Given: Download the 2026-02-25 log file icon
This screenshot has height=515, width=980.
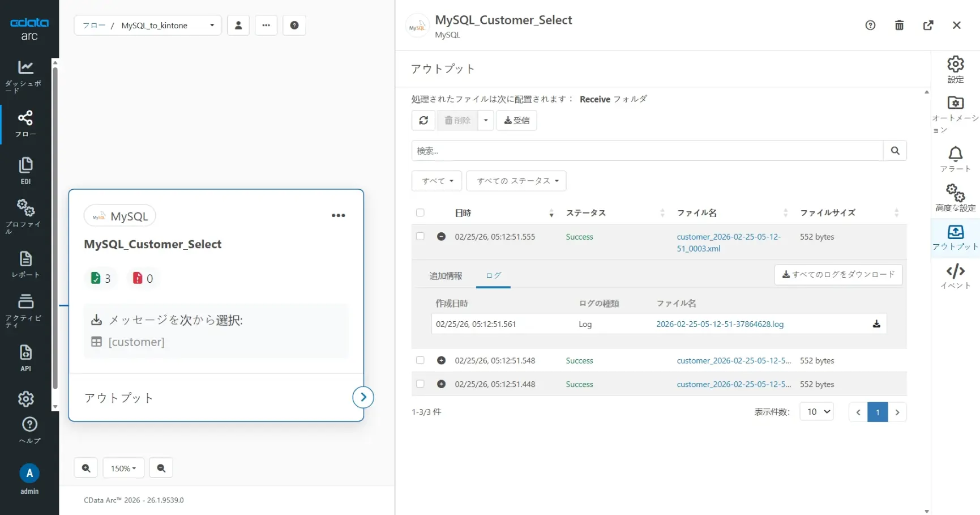Looking at the screenshot, I should [876, 324].
